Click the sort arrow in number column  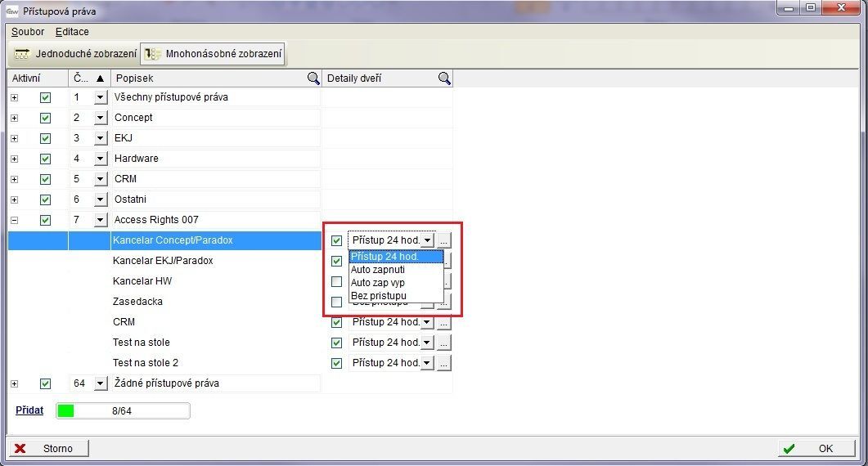click(101, 78)
